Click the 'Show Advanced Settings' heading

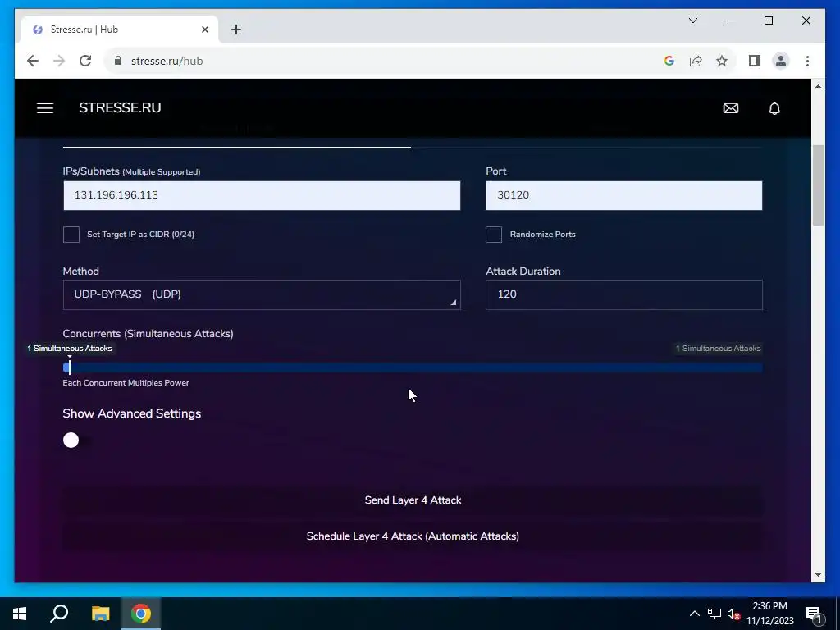(x=132, y=413)
